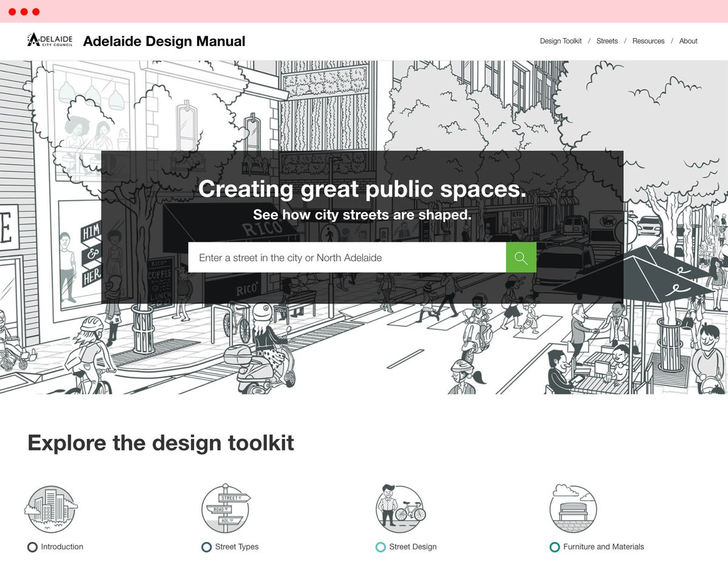
Task: Open the Furniture and Materials bench icon
Action: 573,509
